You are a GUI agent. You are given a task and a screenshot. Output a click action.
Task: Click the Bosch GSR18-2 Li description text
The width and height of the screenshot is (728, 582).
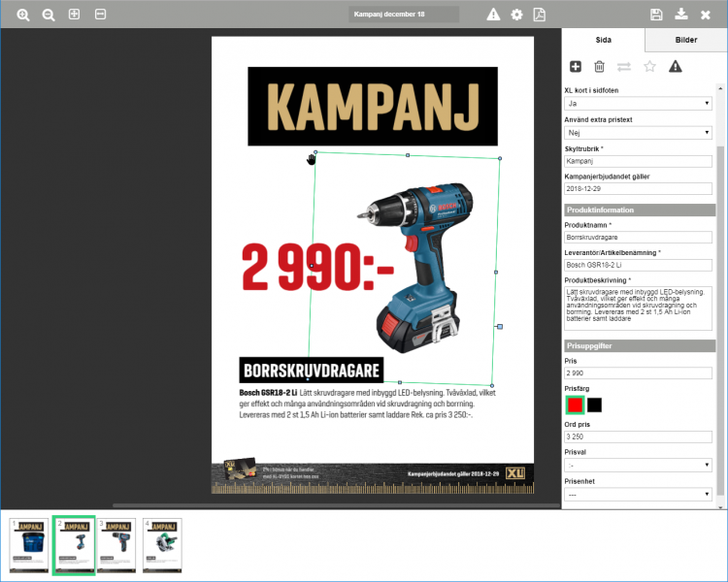pos(368,404)
